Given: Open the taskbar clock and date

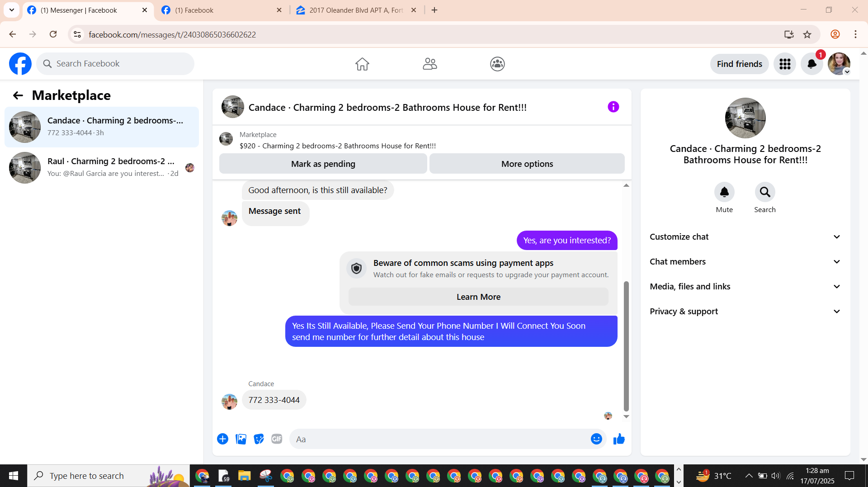Looking at the screenshot, I should click(x=817, y=476).
